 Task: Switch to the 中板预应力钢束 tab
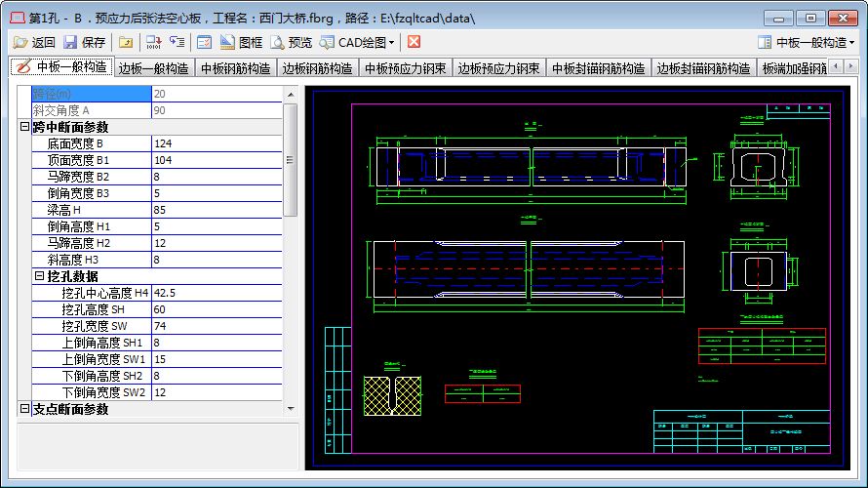405,68
